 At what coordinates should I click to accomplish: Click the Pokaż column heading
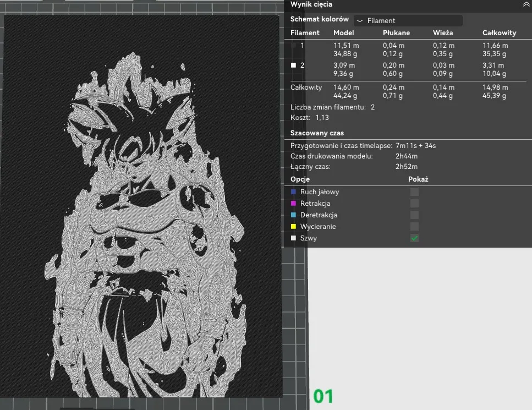coord(418,179)
